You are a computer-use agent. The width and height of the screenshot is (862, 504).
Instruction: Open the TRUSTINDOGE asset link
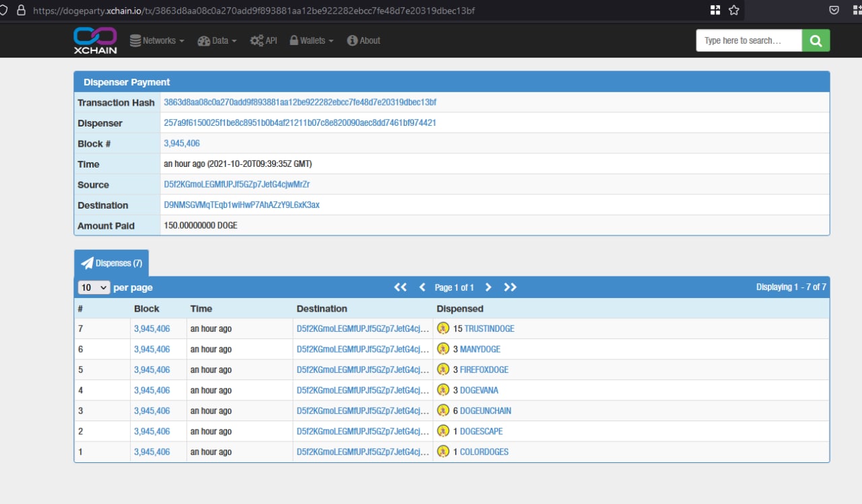[490, 328]
